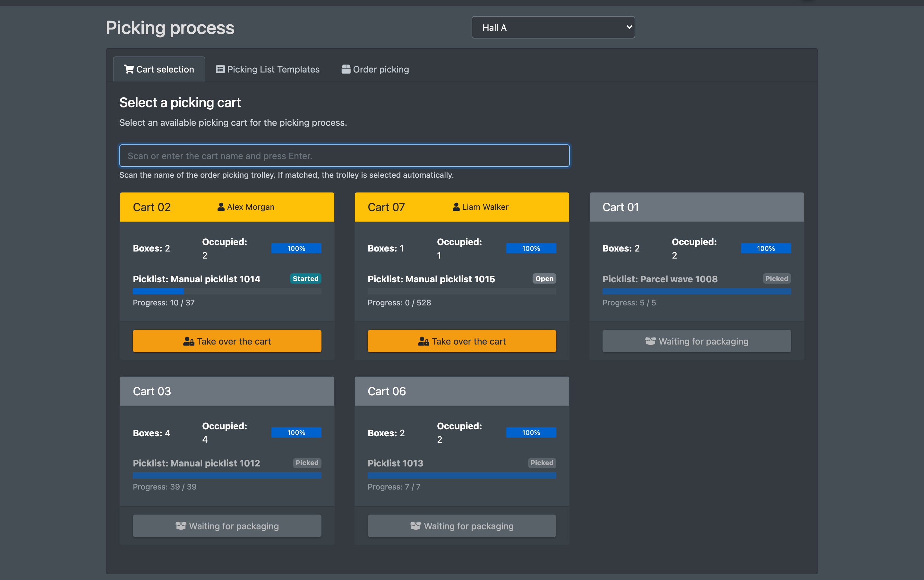Click the Open status badge on Cart 07
The height and width of the screenshot is (580, 924).
[x=544, y=278]
